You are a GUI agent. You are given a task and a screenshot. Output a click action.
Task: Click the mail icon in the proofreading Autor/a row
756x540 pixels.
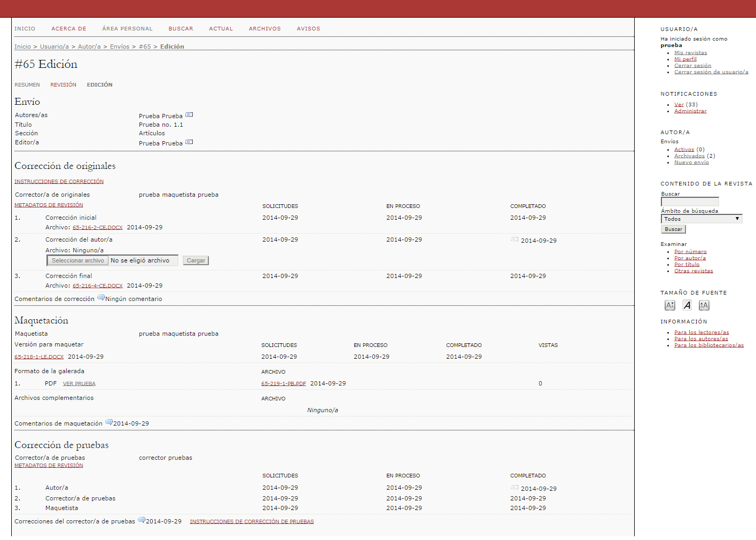click(514, 488)
